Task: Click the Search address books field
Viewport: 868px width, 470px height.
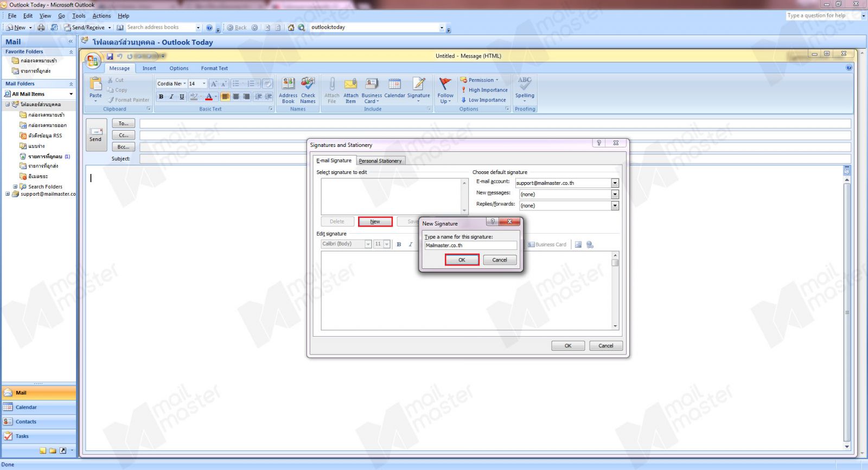Action: coord(160,27)
